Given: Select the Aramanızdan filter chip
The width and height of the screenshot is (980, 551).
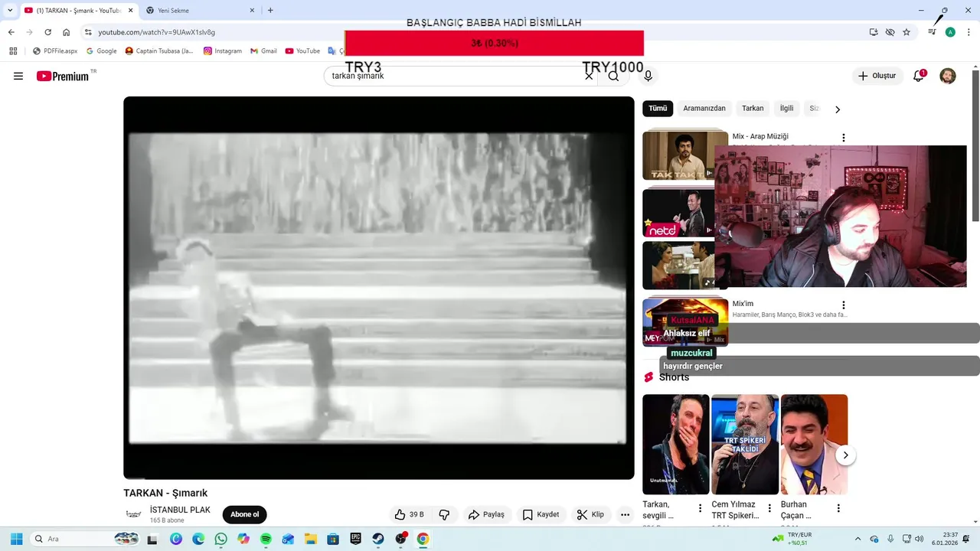Looking at the screenshot, I should [x=704, y=109].
